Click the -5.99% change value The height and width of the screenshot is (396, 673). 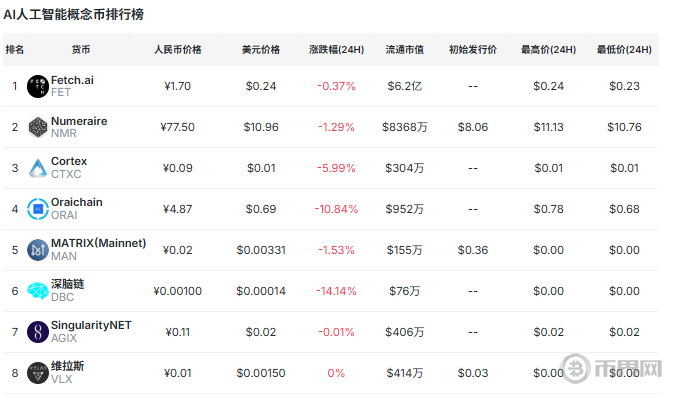336,168
